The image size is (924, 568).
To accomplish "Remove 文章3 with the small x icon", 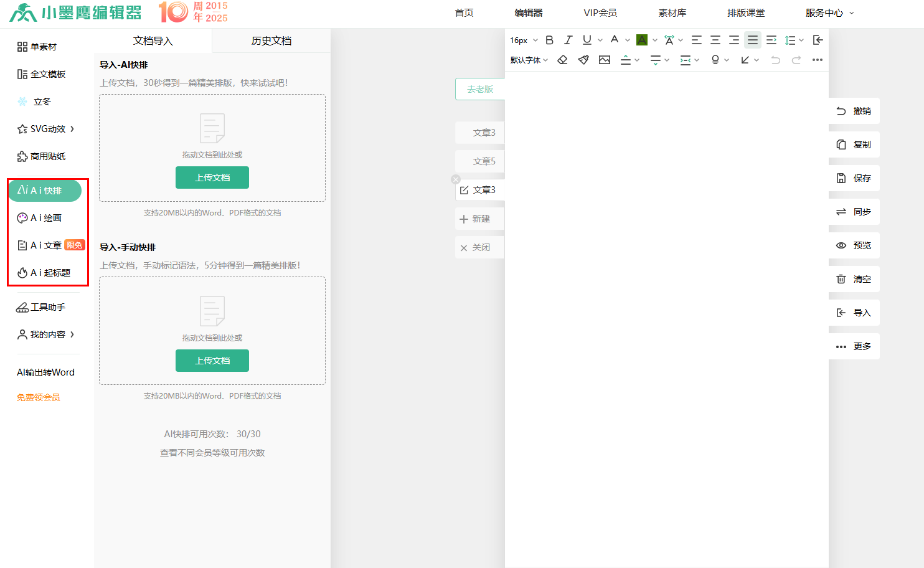I will (456, 179).
